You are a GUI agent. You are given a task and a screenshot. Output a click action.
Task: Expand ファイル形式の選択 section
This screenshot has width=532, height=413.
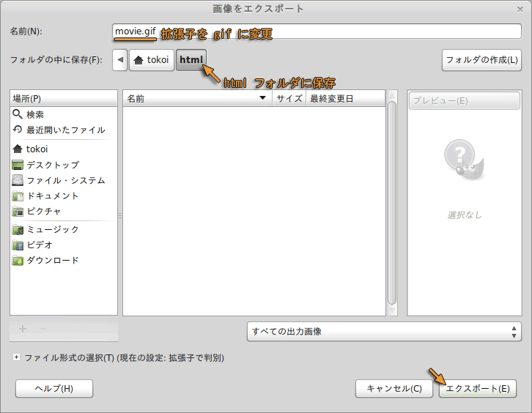tap(16, 358)
